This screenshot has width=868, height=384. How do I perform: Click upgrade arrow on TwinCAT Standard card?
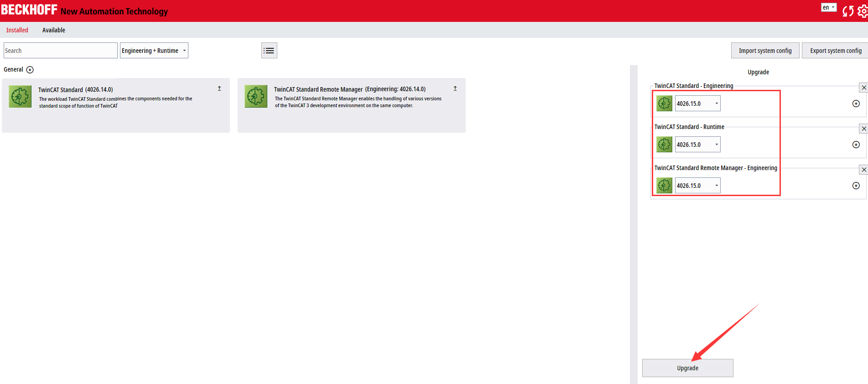[219, 88]
